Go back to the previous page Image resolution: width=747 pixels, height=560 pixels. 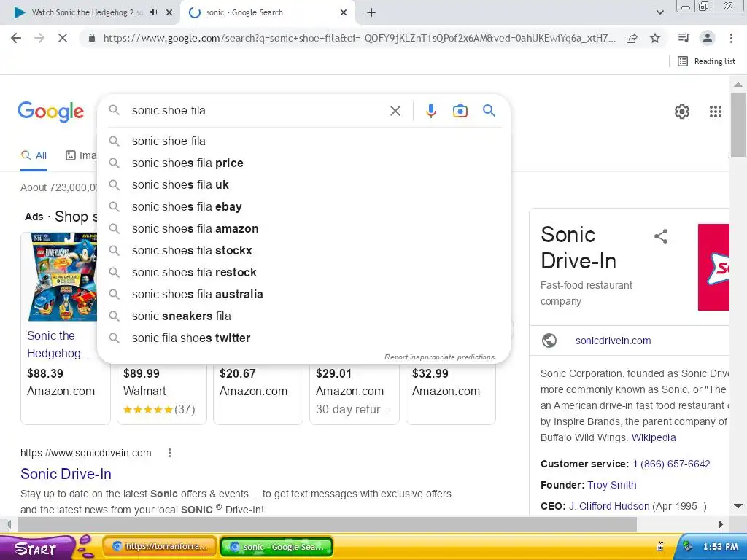pos(16,38)
